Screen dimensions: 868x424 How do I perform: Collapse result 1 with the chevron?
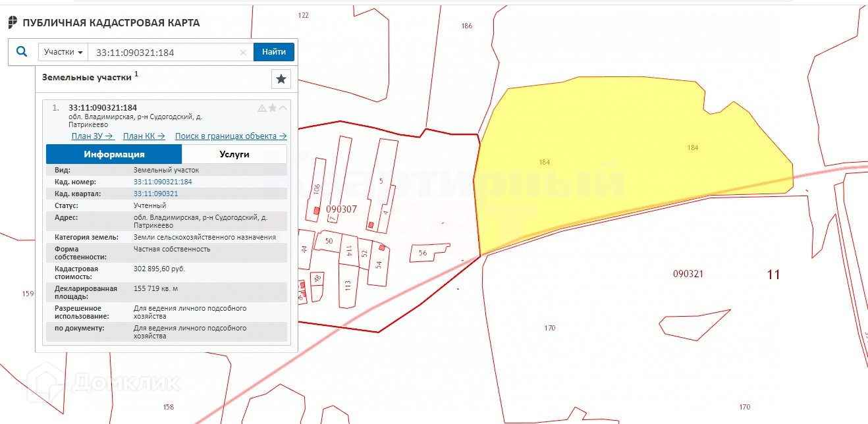coord(283,108)
